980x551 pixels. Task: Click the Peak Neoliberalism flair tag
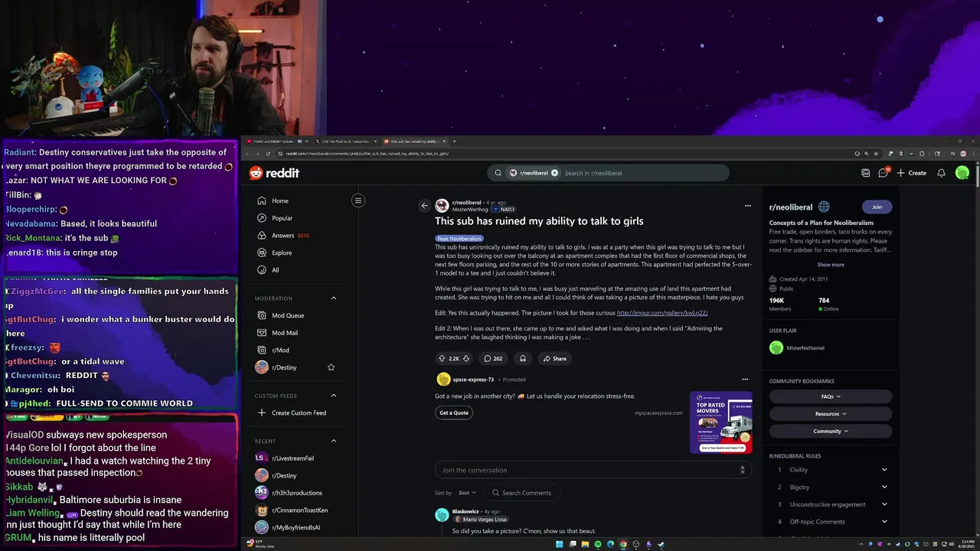tap(459, 239)
